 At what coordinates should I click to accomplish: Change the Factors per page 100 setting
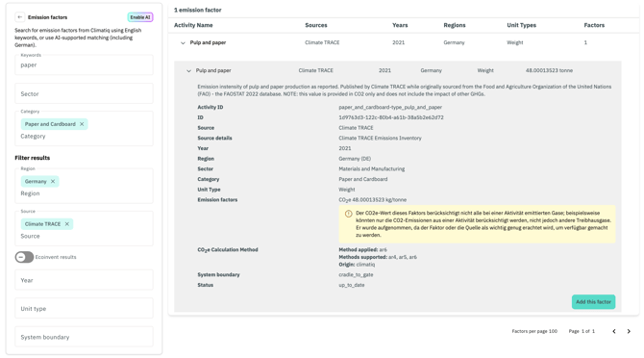click(534, 331)
